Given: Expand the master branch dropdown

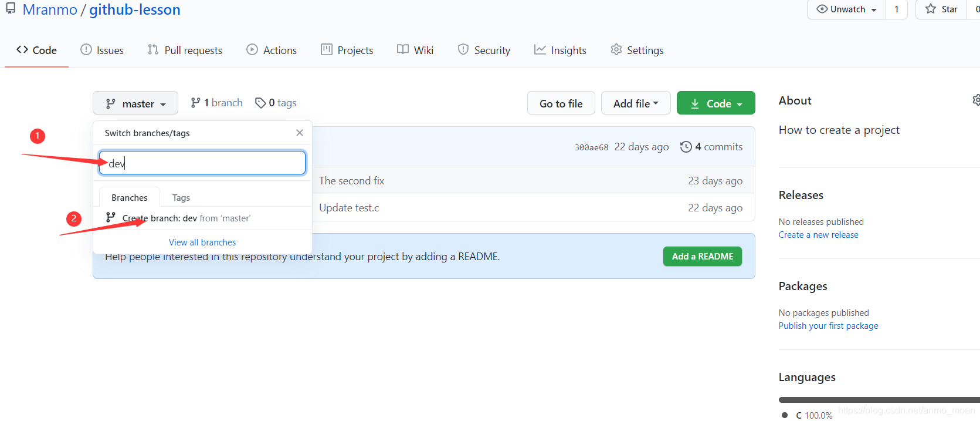Looking at the screenshot, I should click(135, 103).
